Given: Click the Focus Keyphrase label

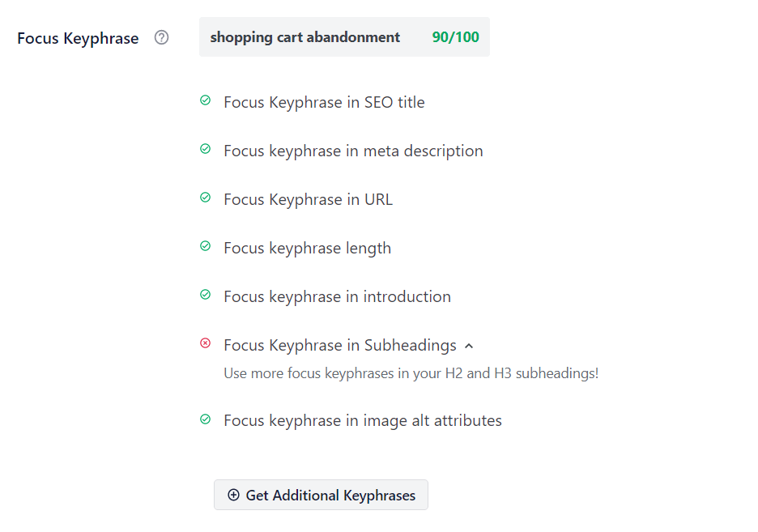Looking at the screenshot, I should click(78, 37).
